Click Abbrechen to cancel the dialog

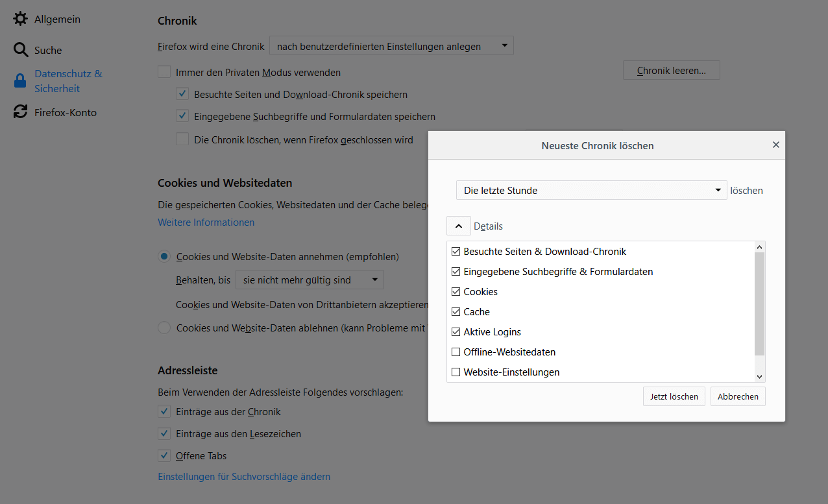pos(738,396)
